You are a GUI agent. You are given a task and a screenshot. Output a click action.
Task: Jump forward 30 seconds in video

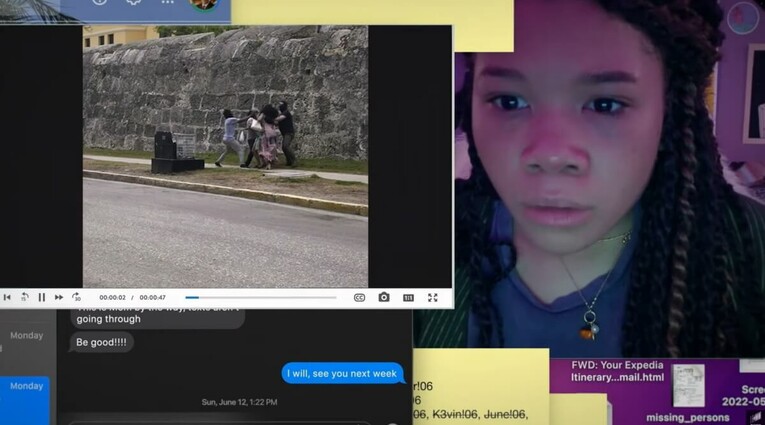coord(76,297)
